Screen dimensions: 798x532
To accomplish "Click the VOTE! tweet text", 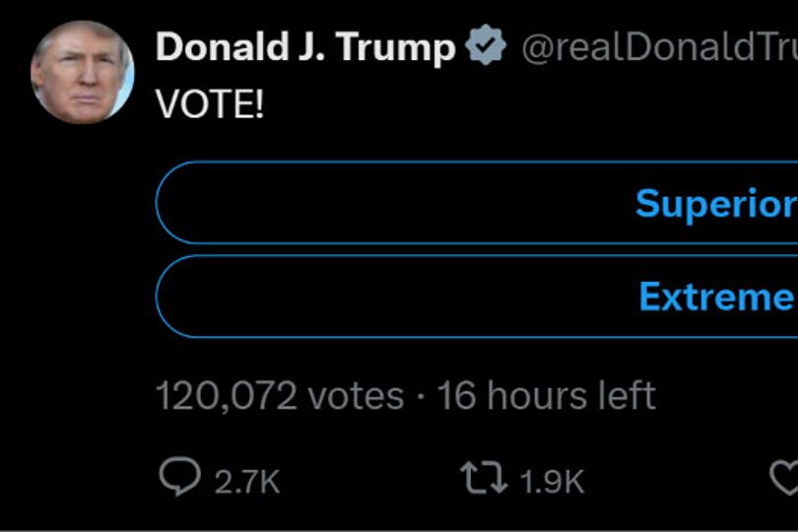I will pyautogui.click(x=210, y=103).
